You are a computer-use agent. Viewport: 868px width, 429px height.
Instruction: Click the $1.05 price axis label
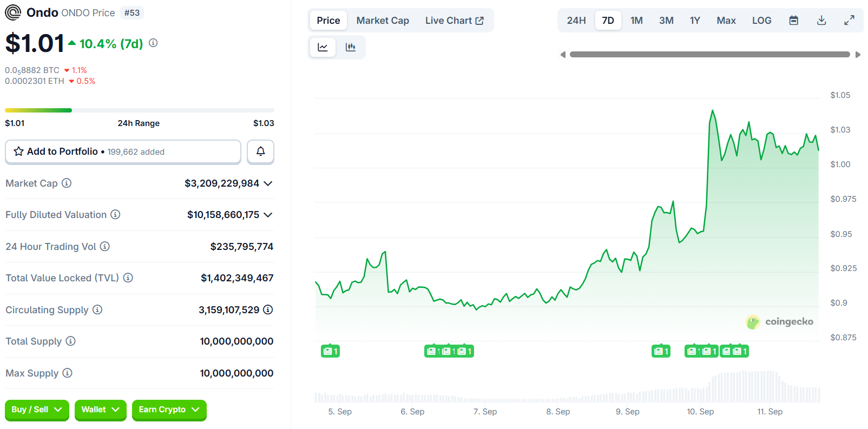pos(840,95)
